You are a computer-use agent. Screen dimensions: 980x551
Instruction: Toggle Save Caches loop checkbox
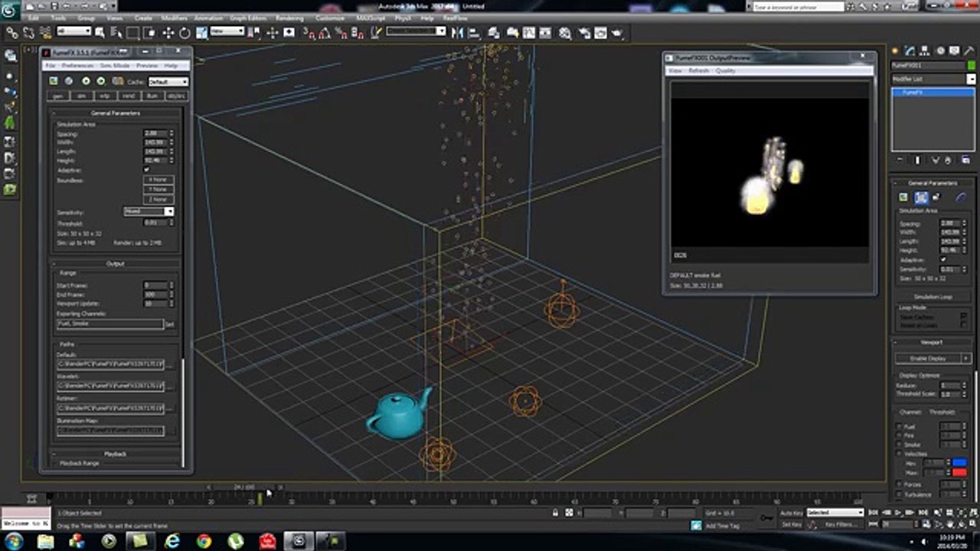pyautogui.click(x=963, y=315)
